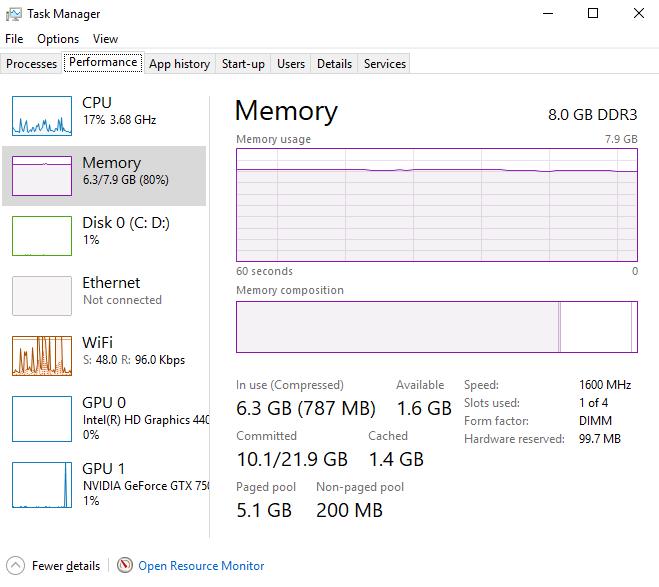Show the WiFi throughput graph
This screenshot has height=587, width=659.
[42, 355]
